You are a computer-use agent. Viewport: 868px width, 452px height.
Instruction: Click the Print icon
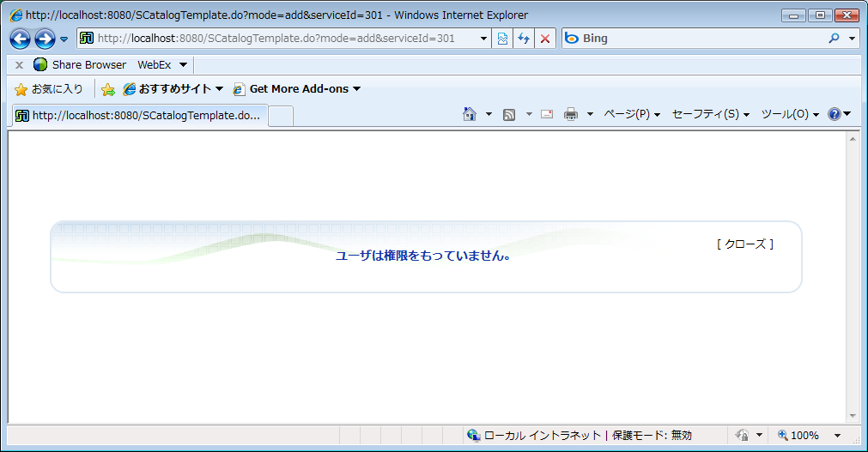571,115
